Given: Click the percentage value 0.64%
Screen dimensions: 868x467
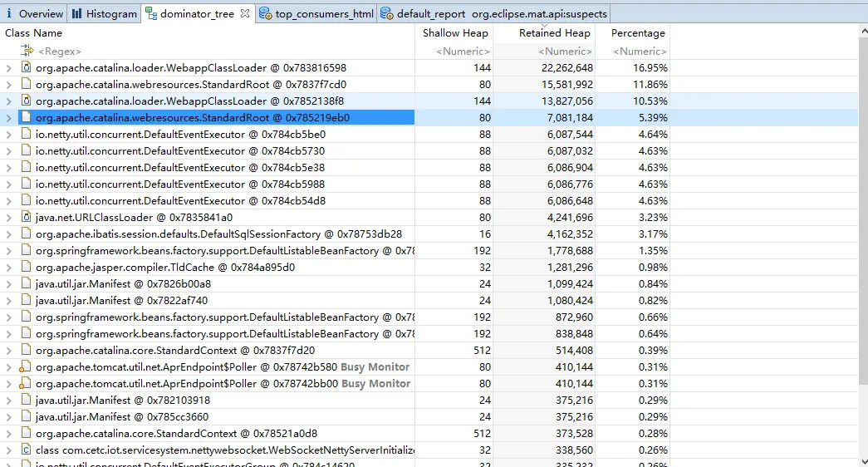Looking at the screenshot, I should click(x=653, y=333).
